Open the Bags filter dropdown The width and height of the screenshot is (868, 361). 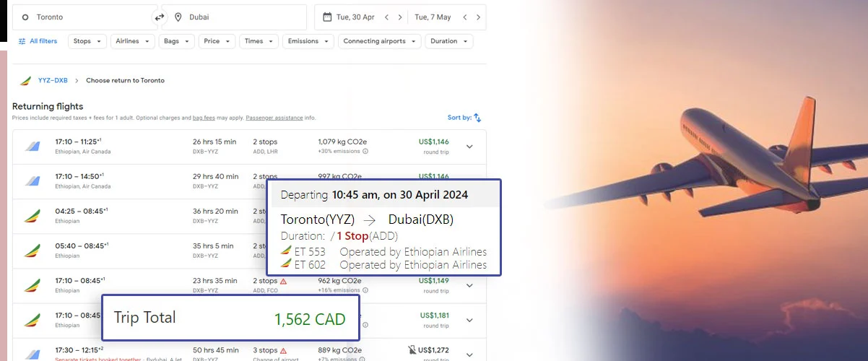pos(176,41)
